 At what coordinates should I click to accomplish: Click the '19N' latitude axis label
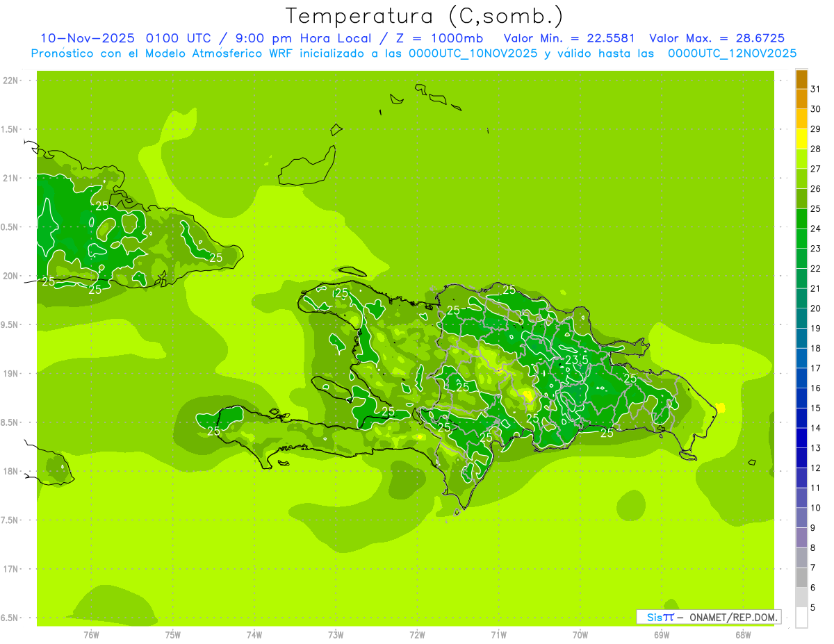[10, 374]
